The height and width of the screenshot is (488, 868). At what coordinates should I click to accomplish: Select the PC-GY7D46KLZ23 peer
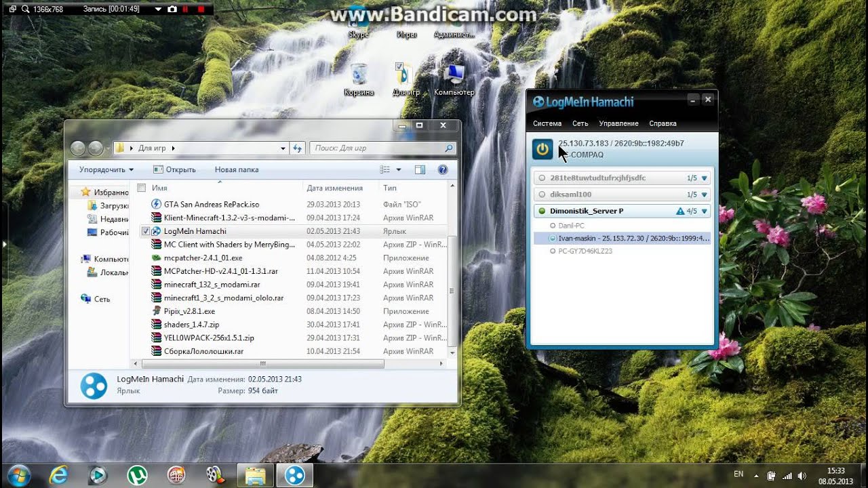585,251
